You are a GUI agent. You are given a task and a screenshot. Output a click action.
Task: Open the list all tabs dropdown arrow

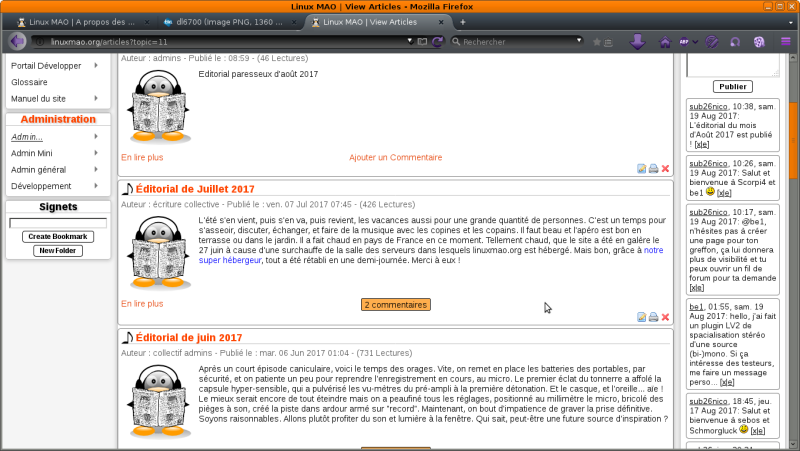point(791,22)
